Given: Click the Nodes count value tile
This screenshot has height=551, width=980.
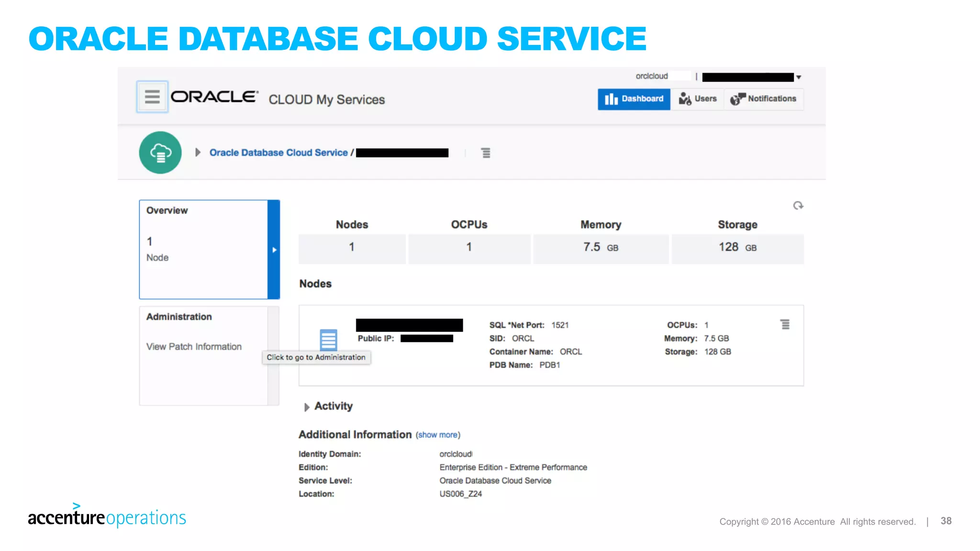Looking at the screenshot, I should coord(352,248).
